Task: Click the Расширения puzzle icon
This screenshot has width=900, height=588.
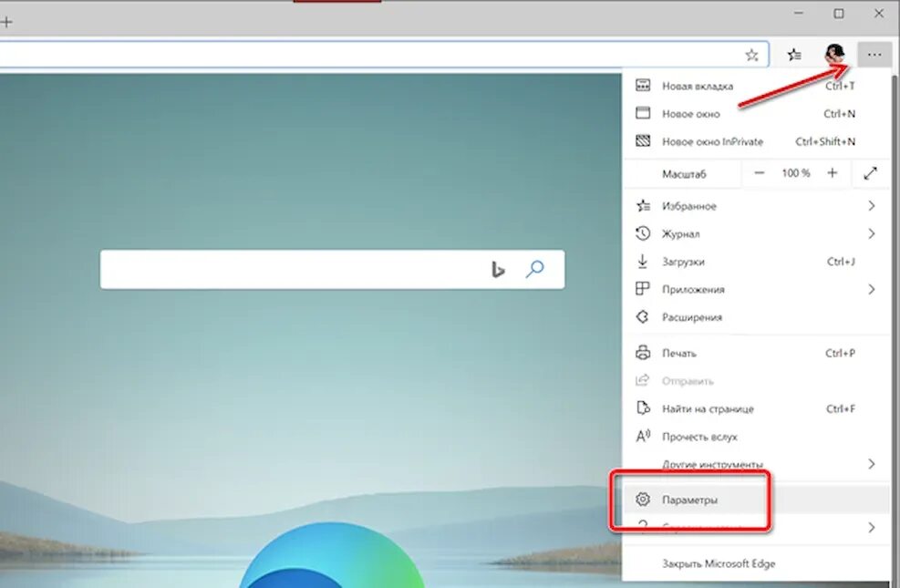Action: point(643,316)
